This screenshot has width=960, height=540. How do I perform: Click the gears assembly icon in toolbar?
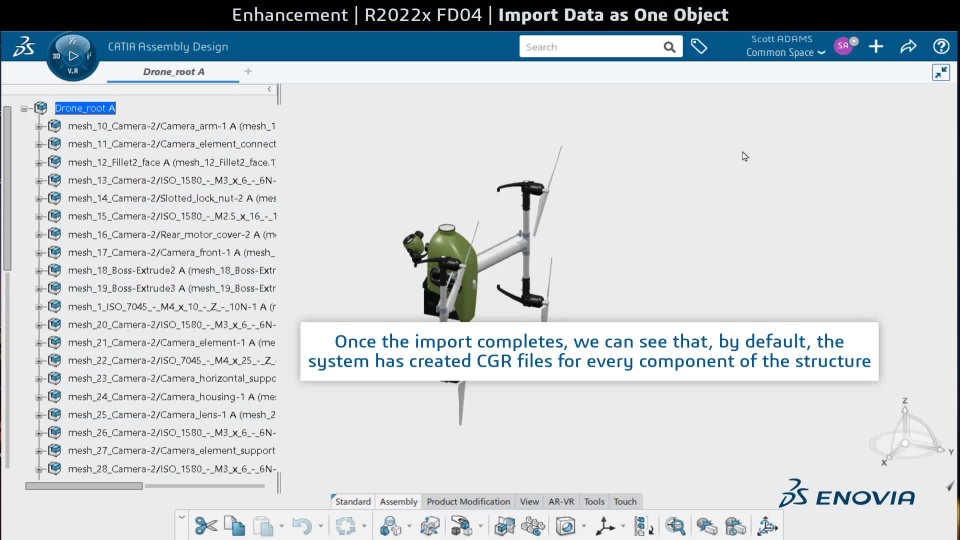click(533, 526)
